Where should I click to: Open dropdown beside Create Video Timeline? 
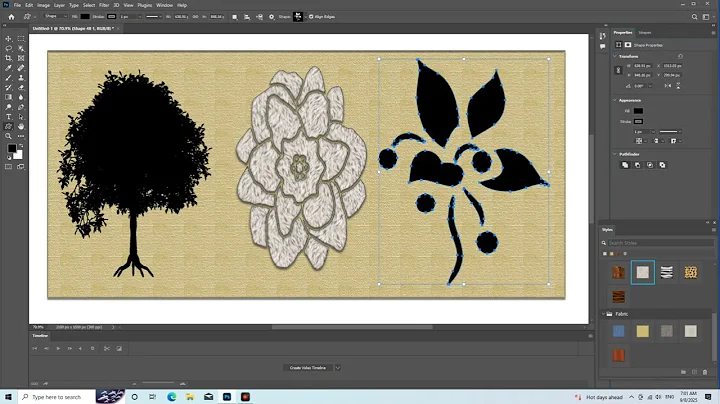[x=338, y=368]
